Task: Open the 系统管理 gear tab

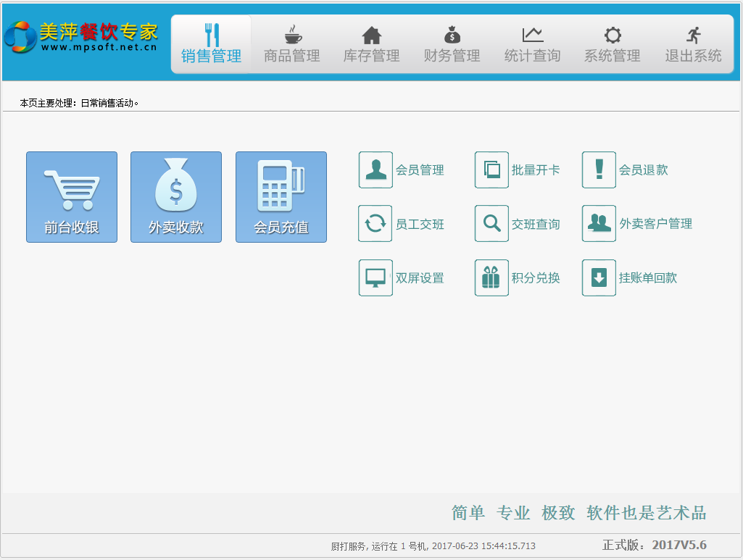Action: click(x=613, y=44)
